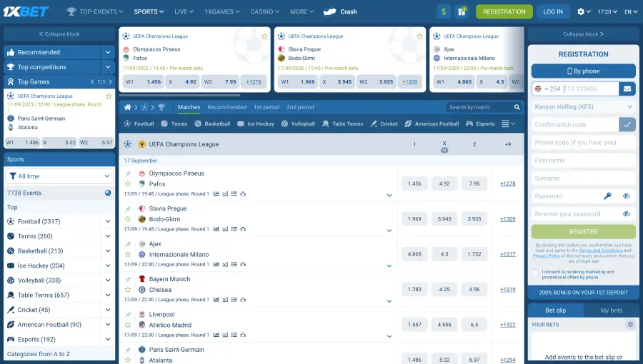Open Kenyan shilling currency dropdown
This screenshot has height=364, width=643.
coord(583,107)
